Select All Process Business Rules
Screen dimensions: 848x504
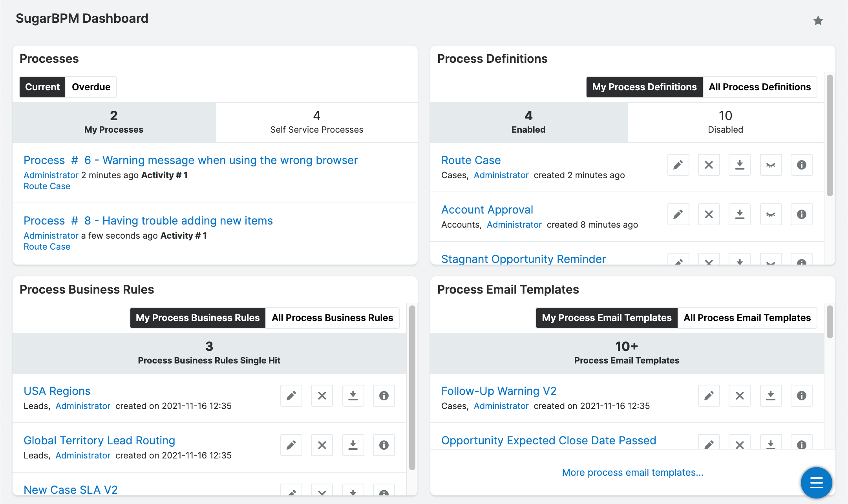(x=332, y=318)
